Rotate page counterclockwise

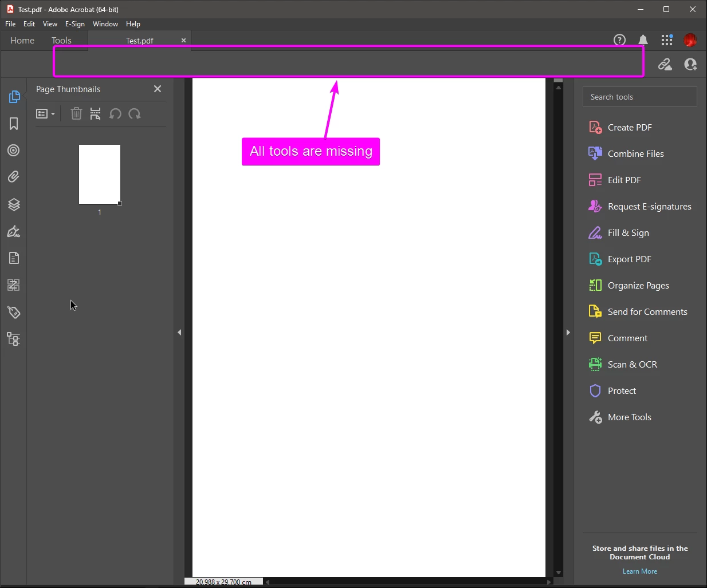coord(115,113)
